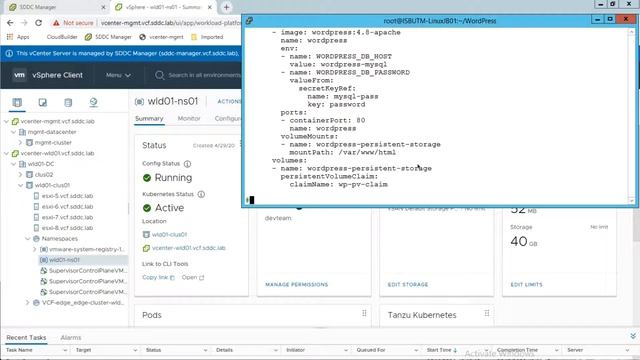Click the browser back arrow
The width and height of the screenshot is (640, 360).
[x=10, y=23]
